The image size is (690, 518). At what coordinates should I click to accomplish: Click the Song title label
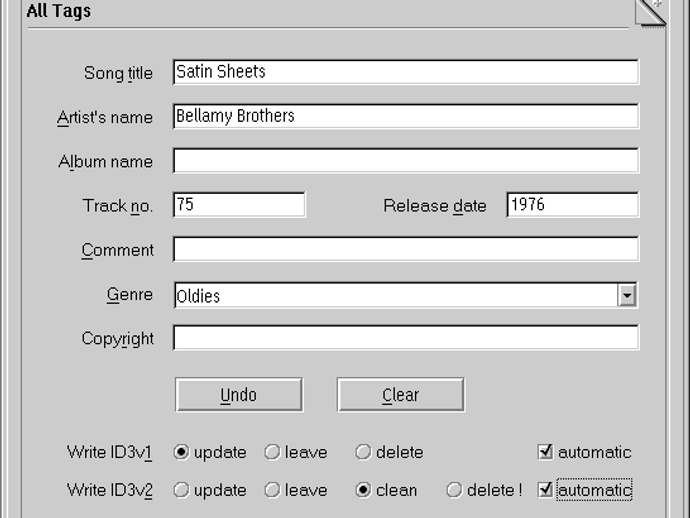[x=118, y=73]
